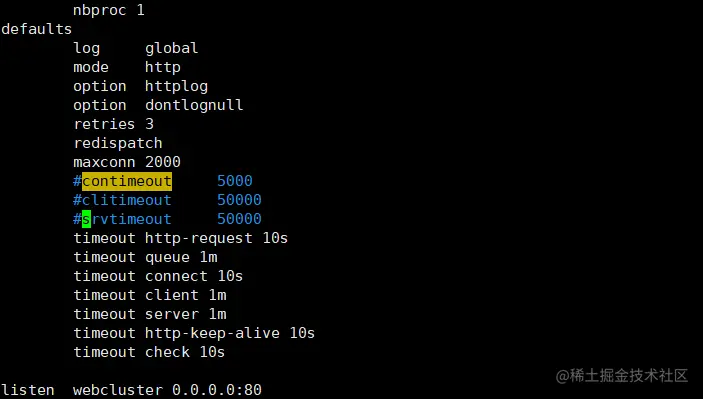This screenshot has width=703, height=399.
Task: Click the nbproc 1 line
Action: tap(109, 10)
